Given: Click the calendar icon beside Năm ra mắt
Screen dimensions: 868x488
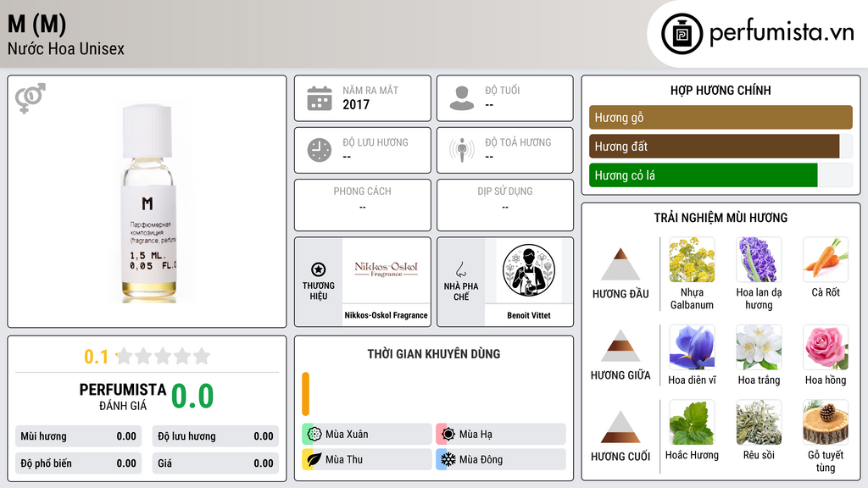Looking at the screenshot, I should point(320,98).
